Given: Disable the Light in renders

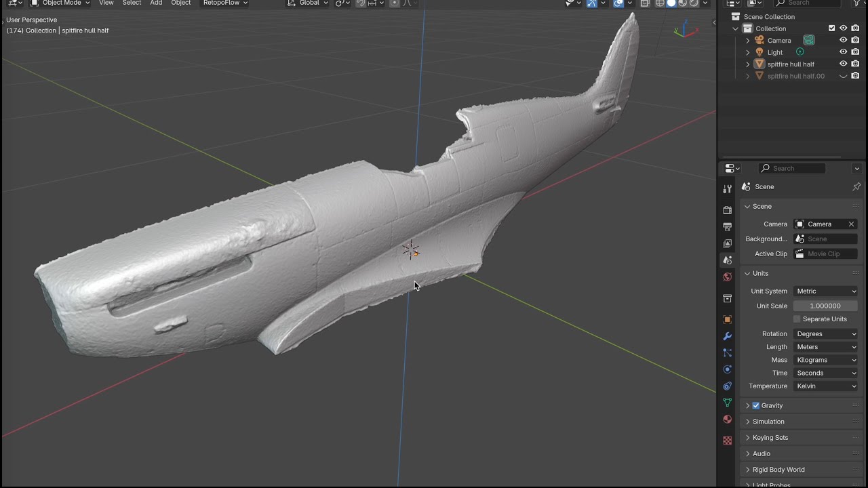Looking at the screenshot, I should coord(855,52).
